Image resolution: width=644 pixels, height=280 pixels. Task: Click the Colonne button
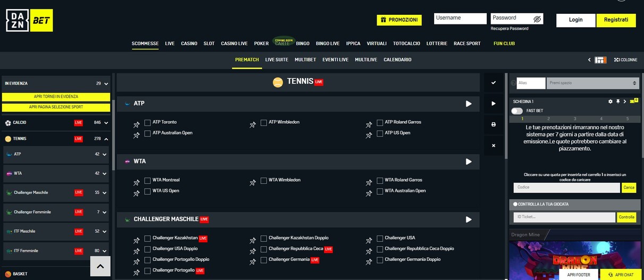[625, 60]
